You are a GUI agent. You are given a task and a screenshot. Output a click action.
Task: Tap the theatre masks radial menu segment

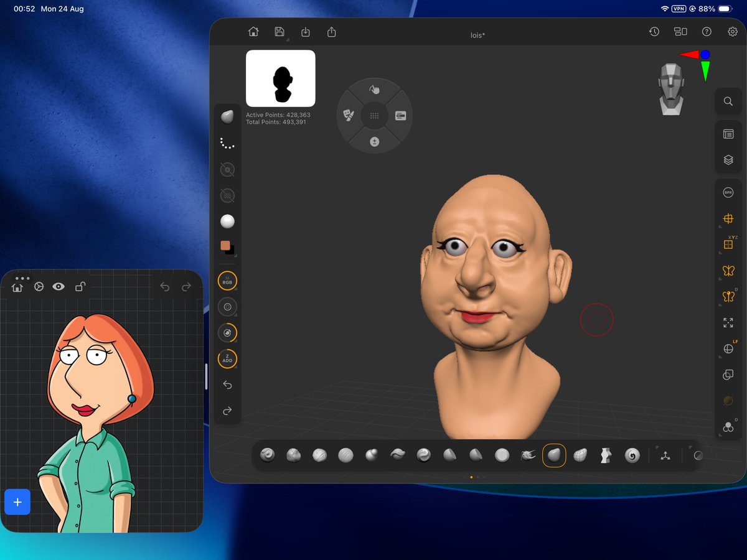[349, 116]
